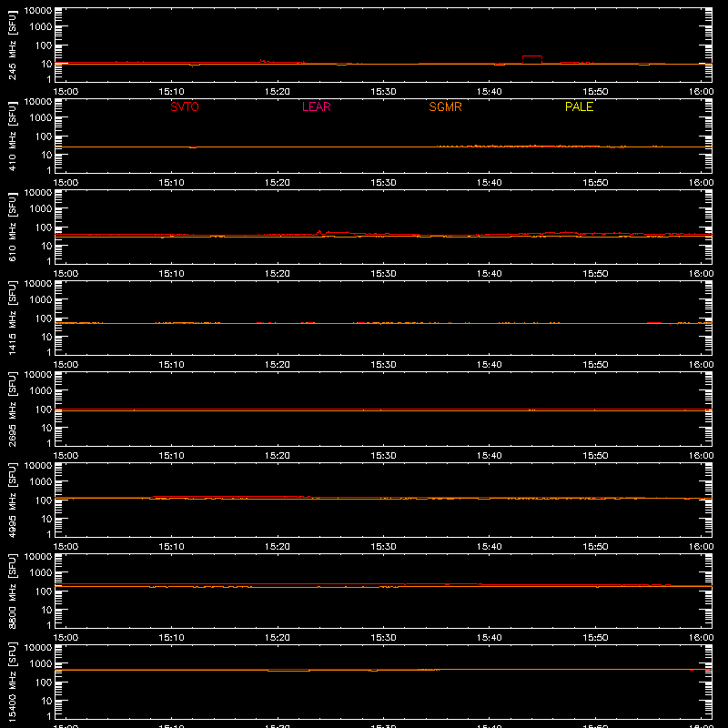728x728 pixels.
Task: Click the 15:50 label of the 4995 MHz plot
Action: (595, 547)
